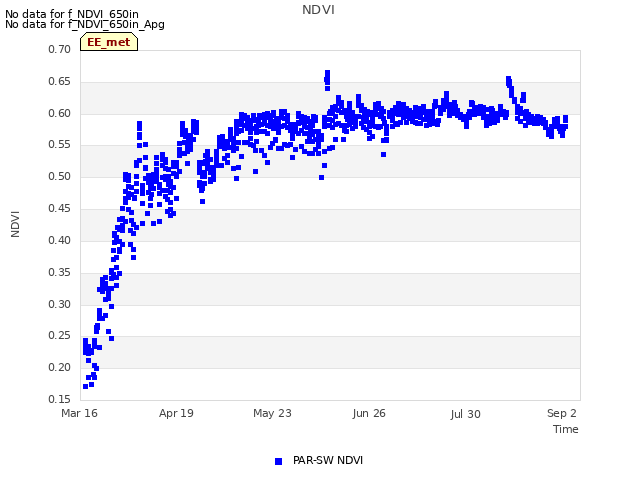
Task: Click the Mar 16 x-axis tick label
Action: click(79, 413)
